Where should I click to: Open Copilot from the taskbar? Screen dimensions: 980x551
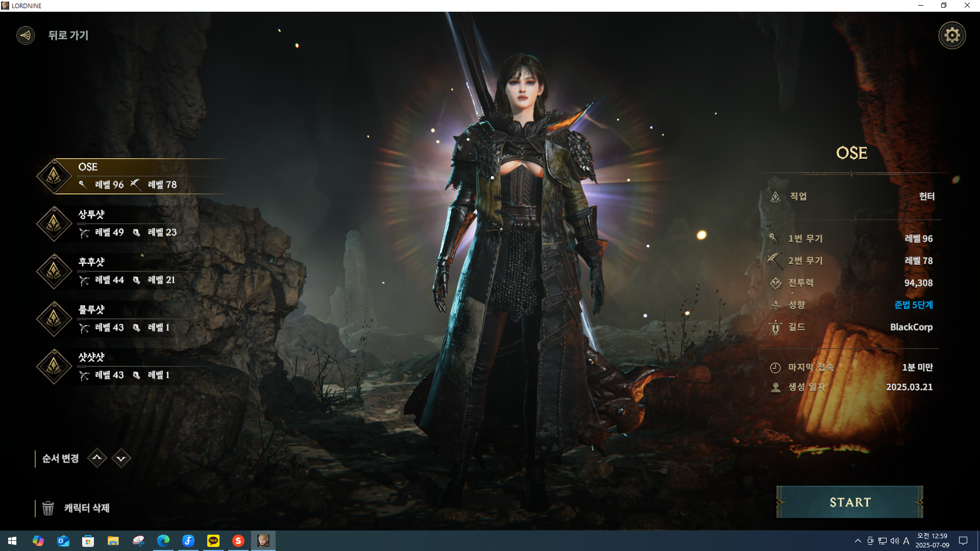pyautogui.click(x=38, y=541)
